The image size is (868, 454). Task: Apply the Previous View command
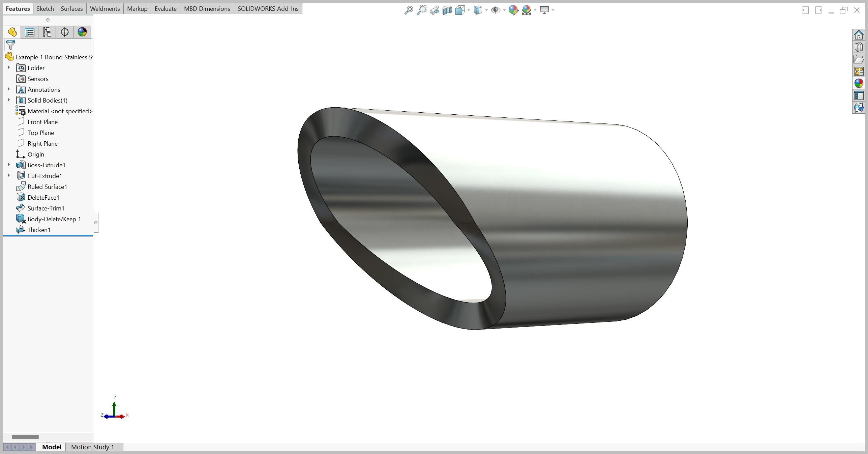click(x=435, y=10)
